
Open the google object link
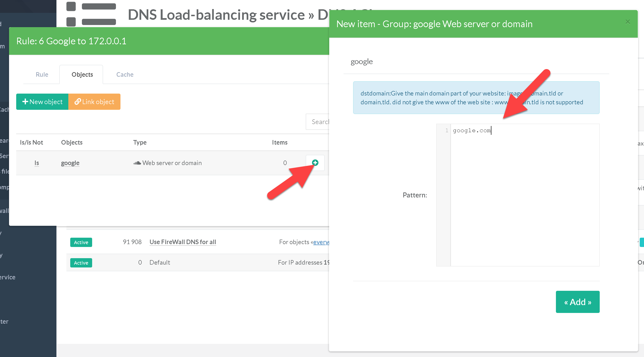tap(70, 163)
